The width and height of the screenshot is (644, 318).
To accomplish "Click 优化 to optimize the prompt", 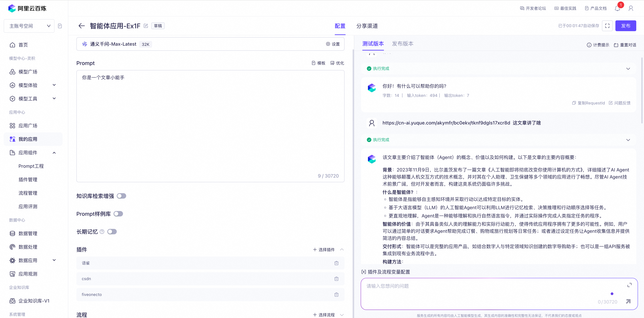I will pos(337,63).
